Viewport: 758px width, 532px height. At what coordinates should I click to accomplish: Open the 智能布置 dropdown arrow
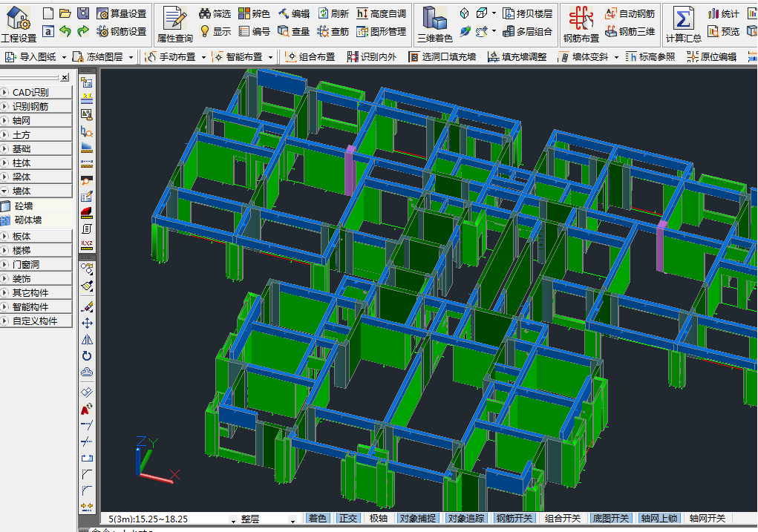[x=270, y=57]
